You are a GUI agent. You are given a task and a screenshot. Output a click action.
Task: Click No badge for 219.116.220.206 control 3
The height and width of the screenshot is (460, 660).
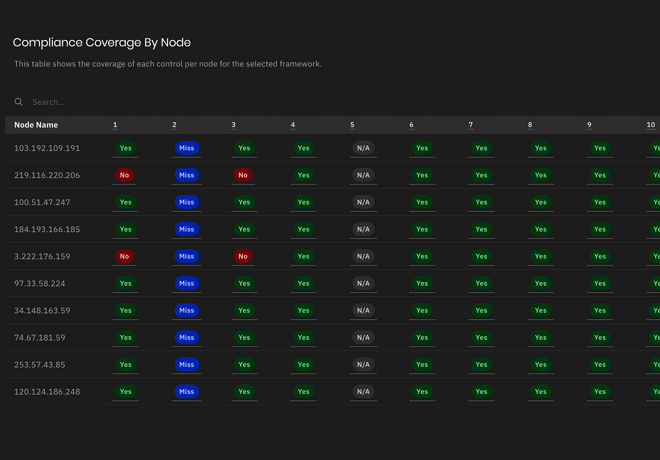pos(243,175)
